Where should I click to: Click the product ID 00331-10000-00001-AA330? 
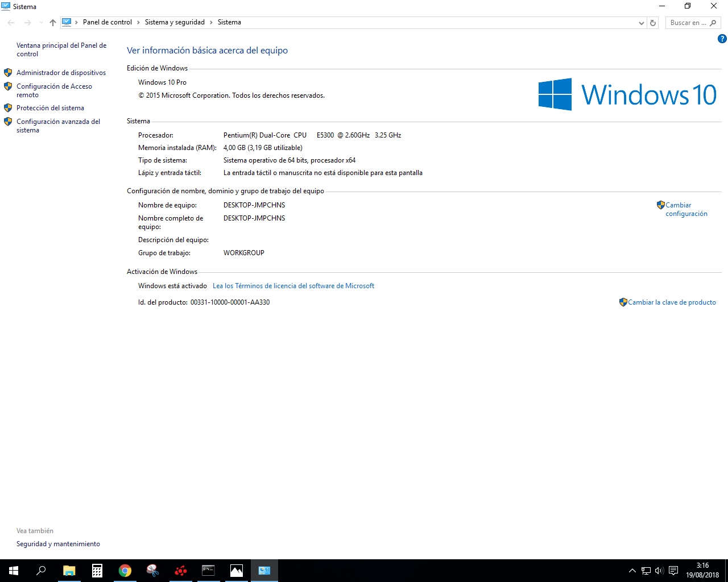[x=230, y=302]
